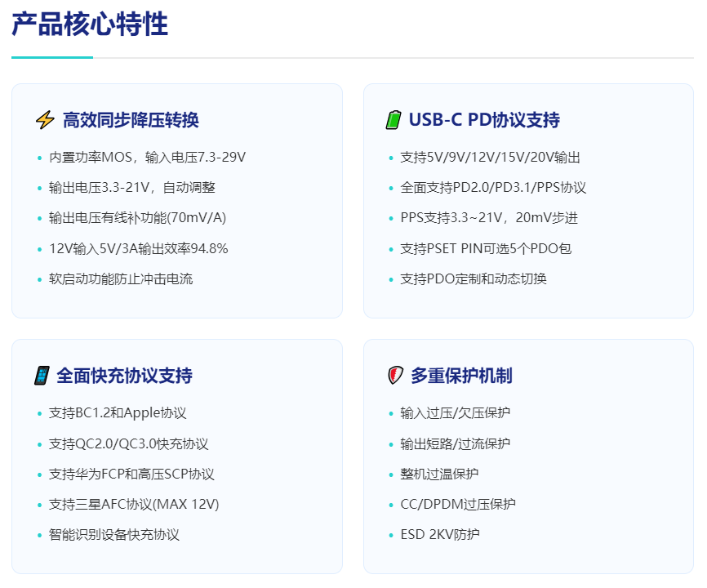Screen dimensions: 707x588
Task: Click the blue phone icon
Action: point(42,376)
